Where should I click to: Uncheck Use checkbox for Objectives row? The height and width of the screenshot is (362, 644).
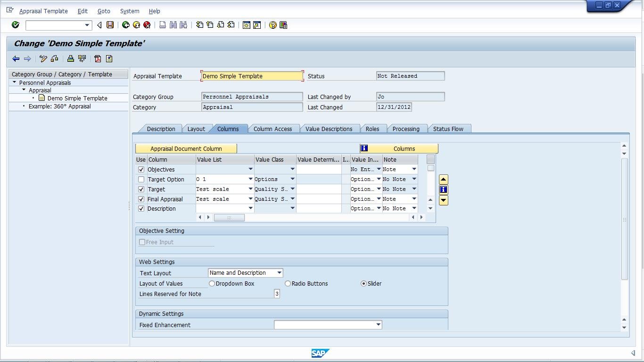141,170
